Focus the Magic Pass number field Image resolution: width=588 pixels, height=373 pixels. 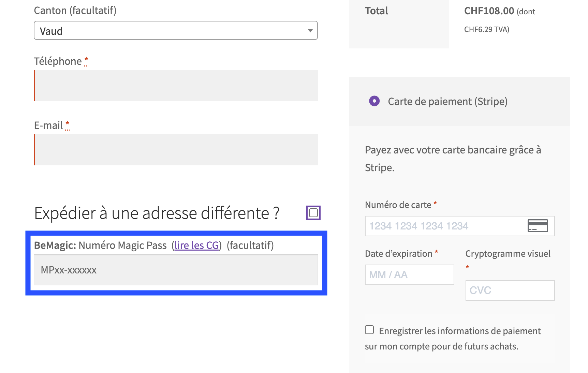[x=176, y=270]
